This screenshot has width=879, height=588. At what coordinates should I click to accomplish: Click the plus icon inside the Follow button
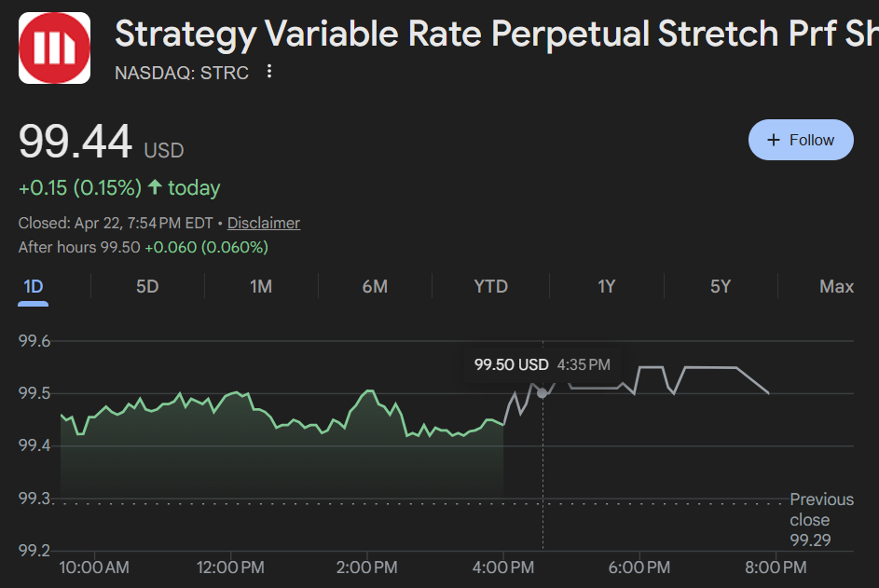pos(772,139)
